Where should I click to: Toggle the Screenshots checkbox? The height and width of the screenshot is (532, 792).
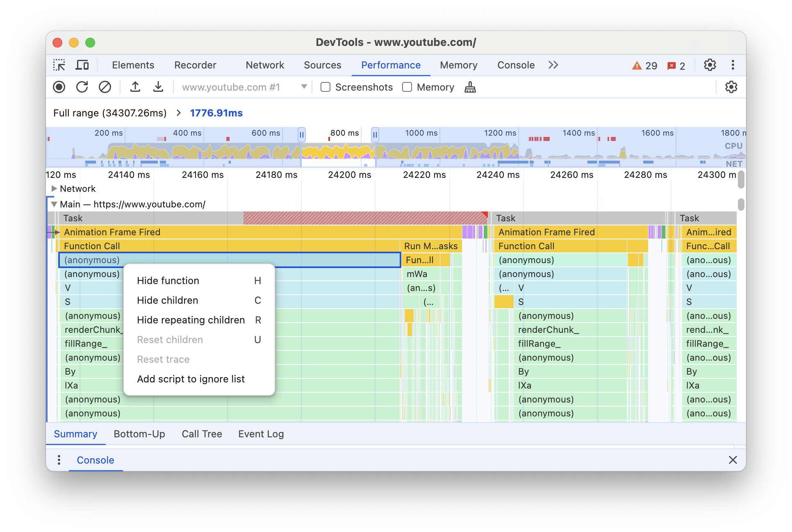325,87
